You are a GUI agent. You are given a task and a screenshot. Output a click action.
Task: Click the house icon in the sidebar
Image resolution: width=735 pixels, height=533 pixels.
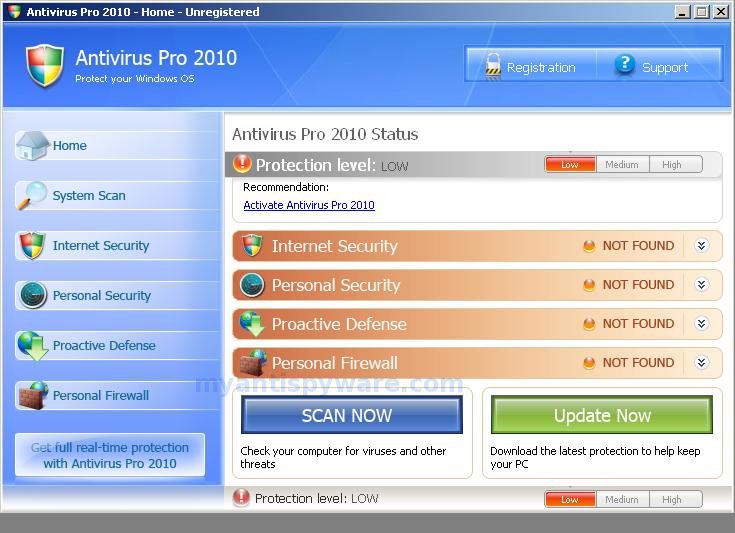[31, 145]
